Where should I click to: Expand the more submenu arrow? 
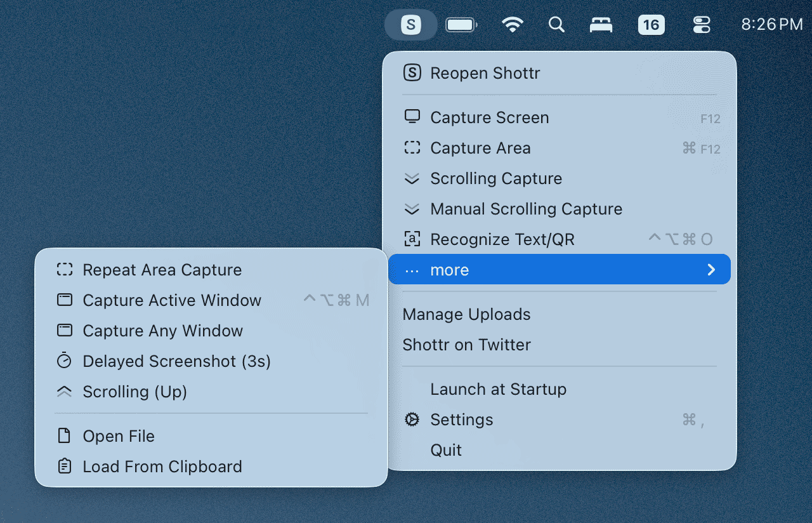coord(711,270)
